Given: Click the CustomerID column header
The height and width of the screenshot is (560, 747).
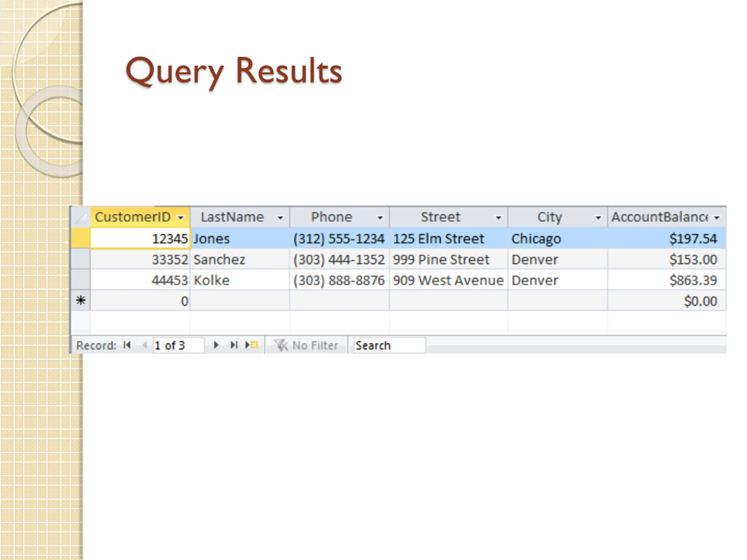Looking at the screenshot, I should click(140, 217).
